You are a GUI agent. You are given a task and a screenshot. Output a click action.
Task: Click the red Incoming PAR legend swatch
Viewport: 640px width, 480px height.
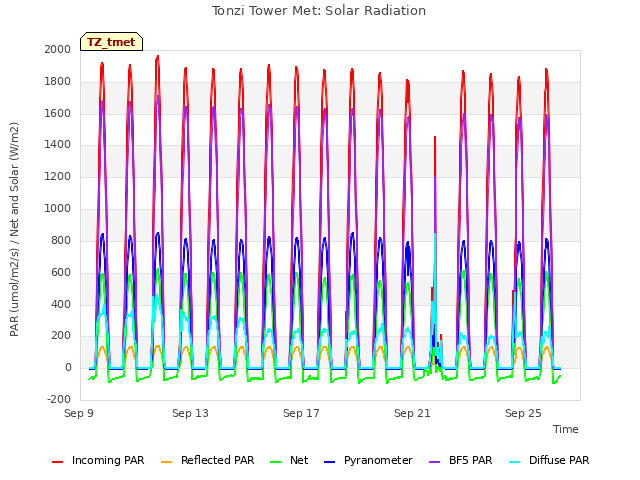click(x=58, y=462)
